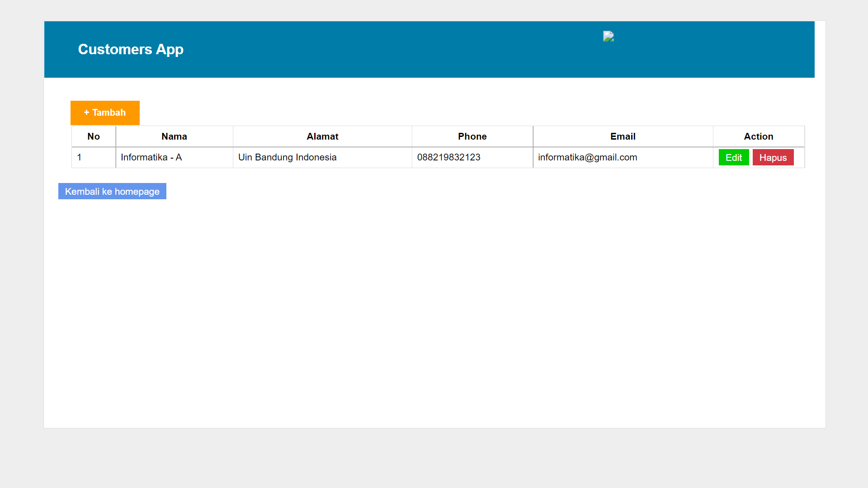
Task: Click the Email column header
Action: (x=623, y=136)
